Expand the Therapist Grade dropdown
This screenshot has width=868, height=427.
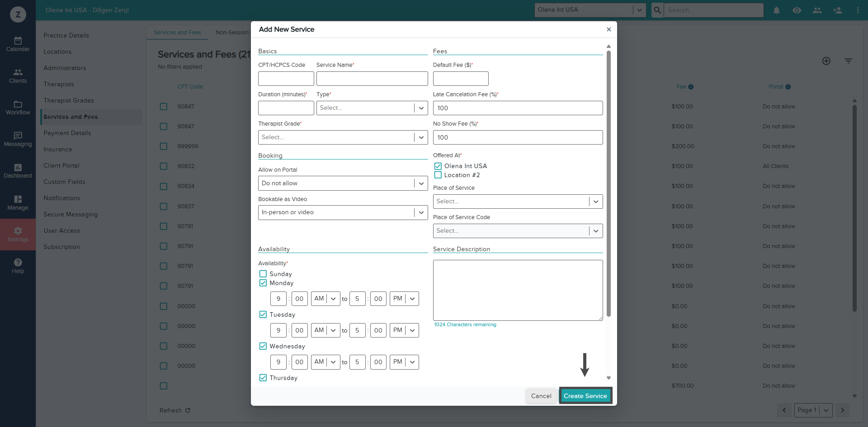point(343,137)
